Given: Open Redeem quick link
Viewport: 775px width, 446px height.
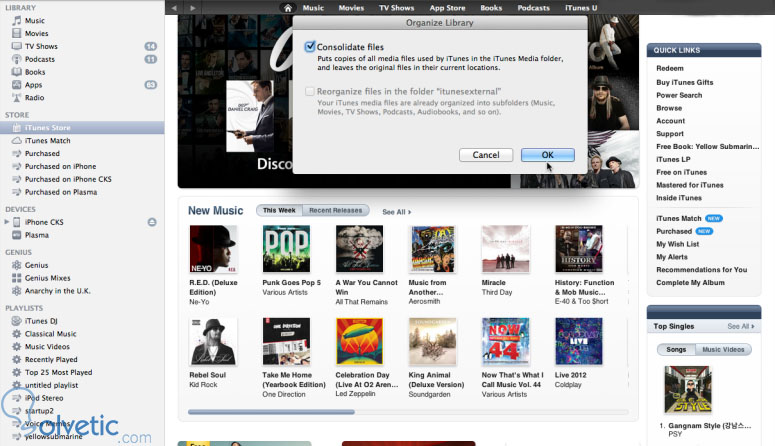Looking at the screenshot, I should pyautogui.click(x=670, y=68).
